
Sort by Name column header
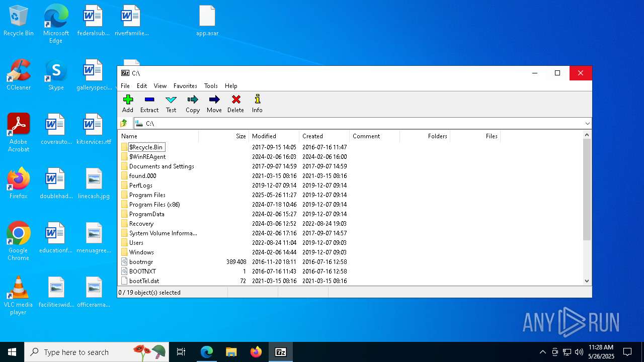click(x=158, y=136)
